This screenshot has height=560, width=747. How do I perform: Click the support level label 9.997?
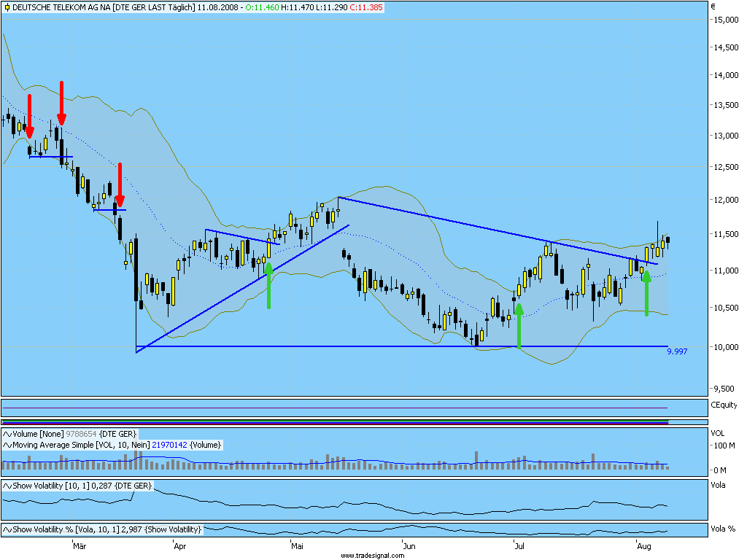point(677,351)
